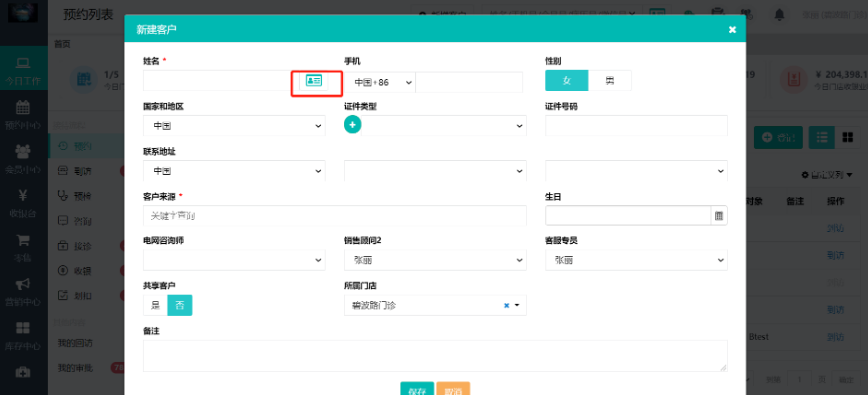Click the 保存 button
The image size is (868, 395).
tap(417, 389)
